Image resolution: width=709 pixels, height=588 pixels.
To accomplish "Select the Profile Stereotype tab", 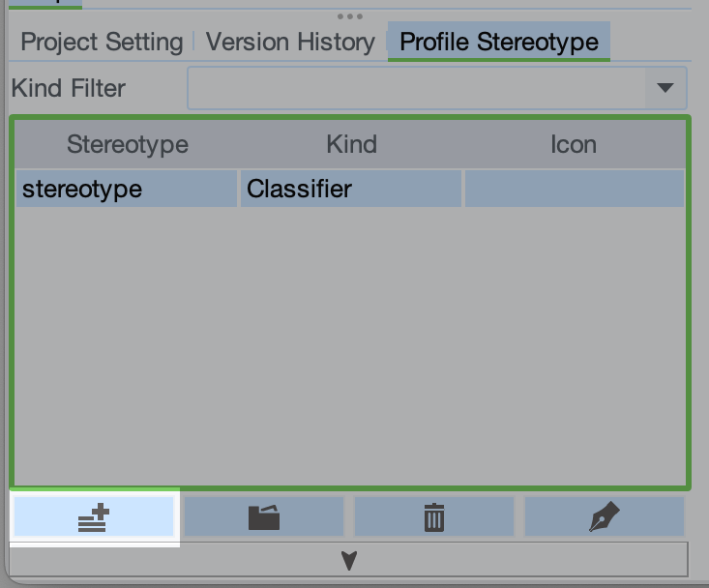I will pos(499,43).
